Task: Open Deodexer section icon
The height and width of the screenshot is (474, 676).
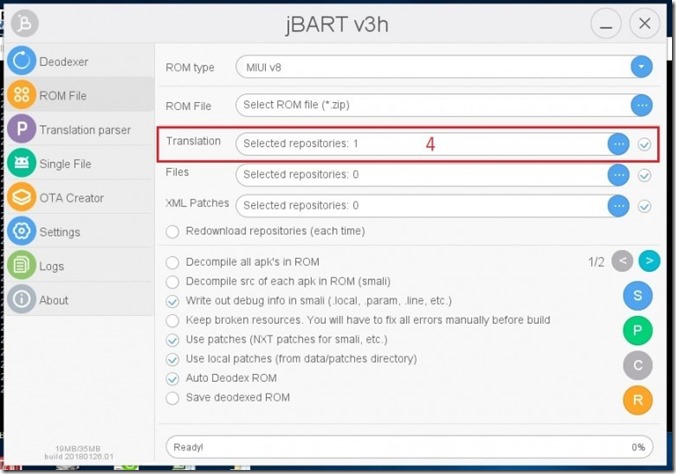Action: click(x=22, y=61)
